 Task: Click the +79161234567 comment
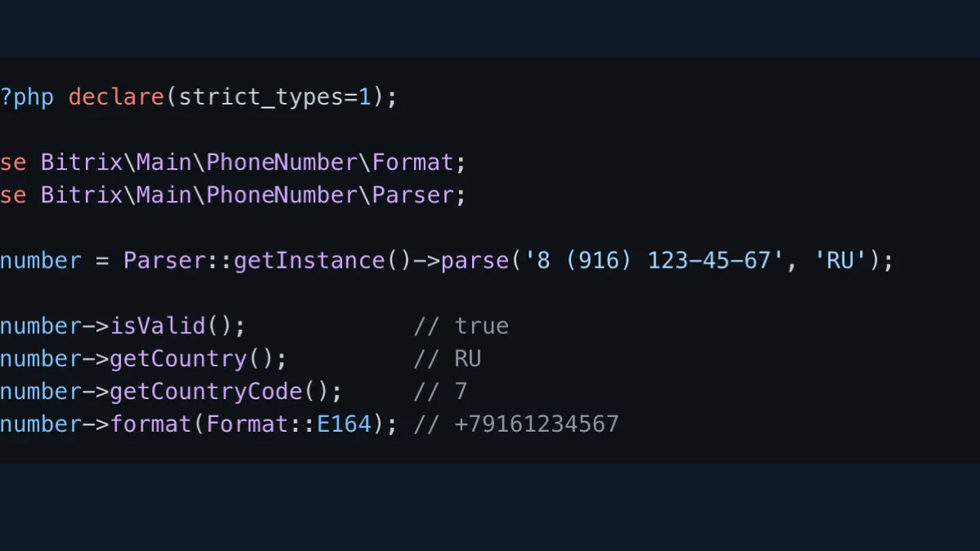537,424
